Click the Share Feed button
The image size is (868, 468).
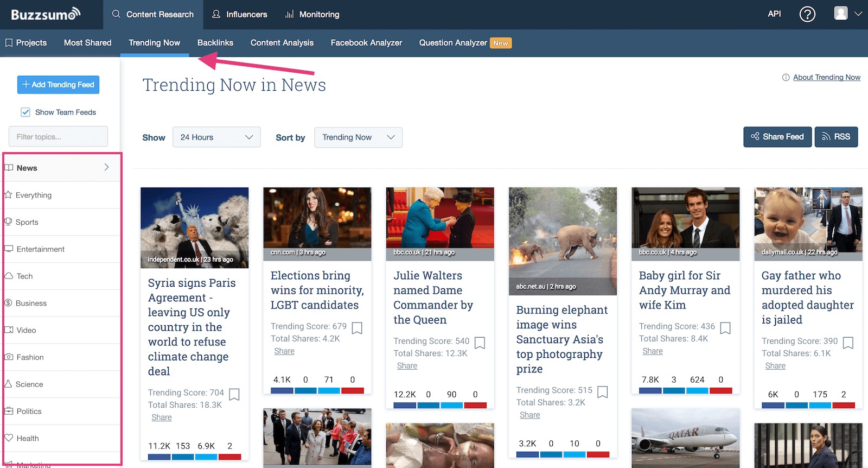(x=777, y=137)
